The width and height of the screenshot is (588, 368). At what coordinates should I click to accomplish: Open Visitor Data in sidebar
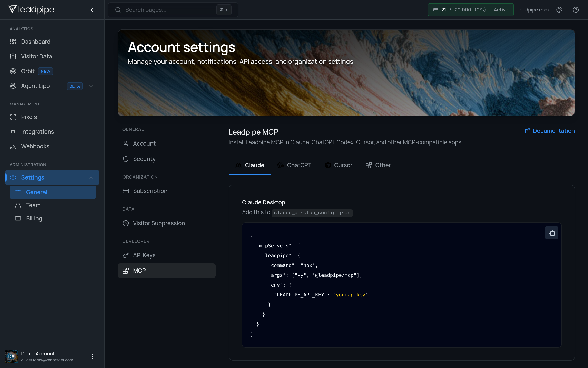coord(52,56)
